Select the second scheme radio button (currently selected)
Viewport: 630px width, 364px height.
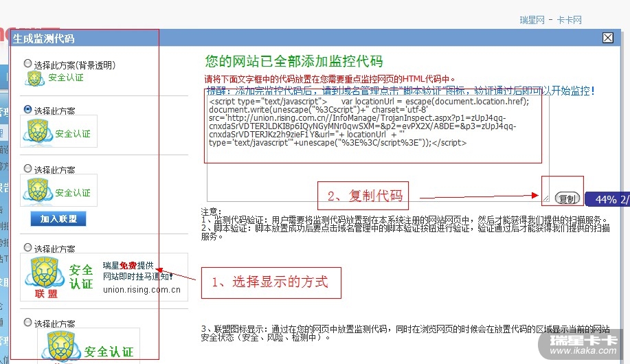point(27,109)
